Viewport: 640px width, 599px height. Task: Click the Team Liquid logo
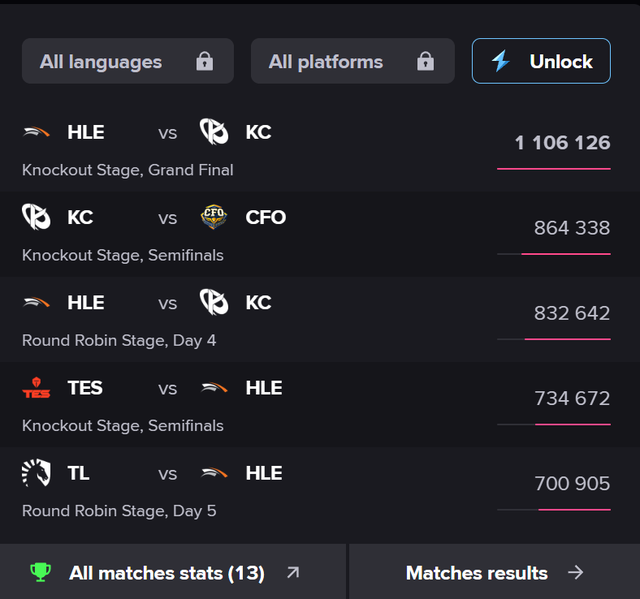[37, 473]
